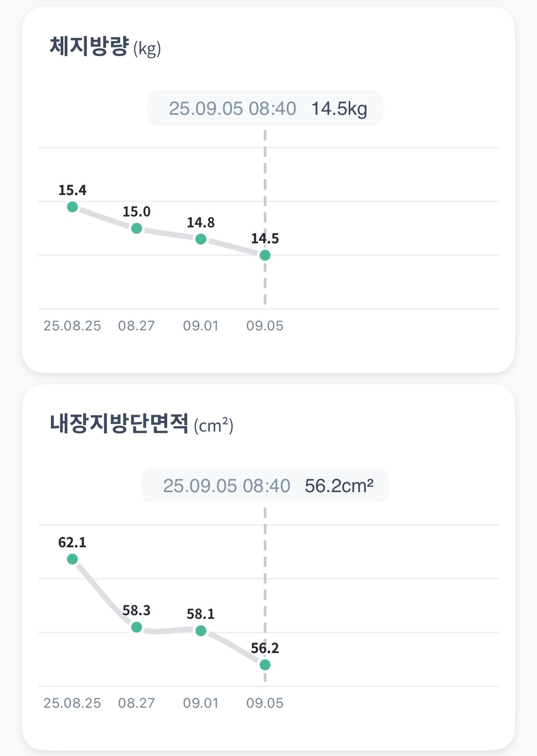Tap the 56.2cm² tooltip on visceral fat chart

(265, 486)
